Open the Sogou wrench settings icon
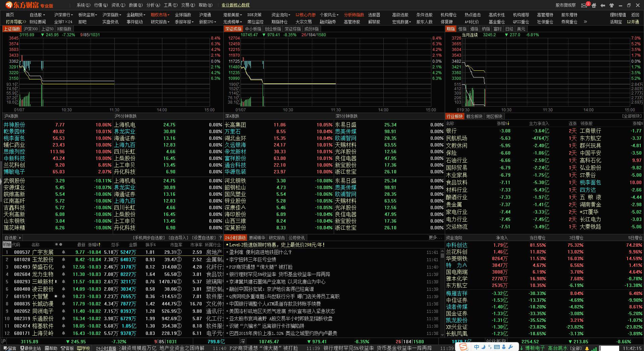Viewport: 644px width, 351px height. (x=511, y=347)
